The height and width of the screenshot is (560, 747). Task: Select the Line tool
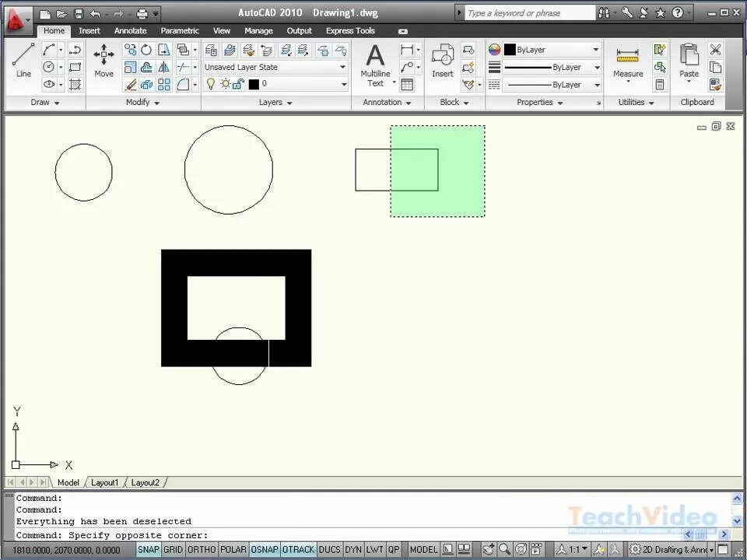pos(23,61)
